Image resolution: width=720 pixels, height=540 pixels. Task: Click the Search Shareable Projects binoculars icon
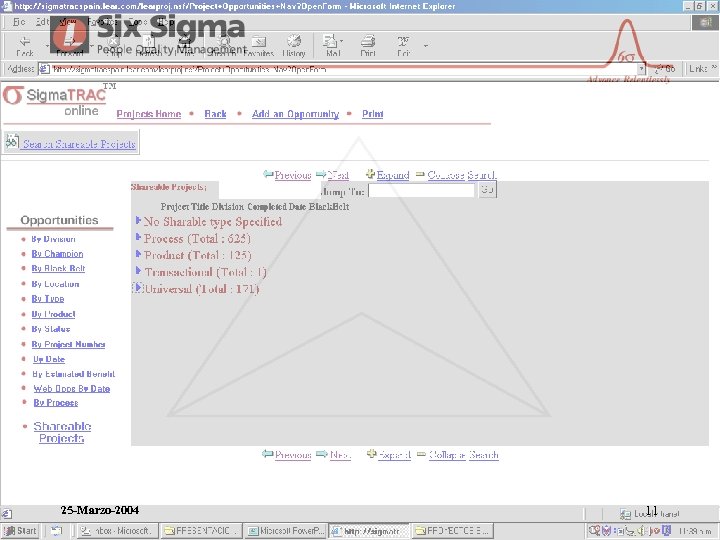(x=12, y=142)
